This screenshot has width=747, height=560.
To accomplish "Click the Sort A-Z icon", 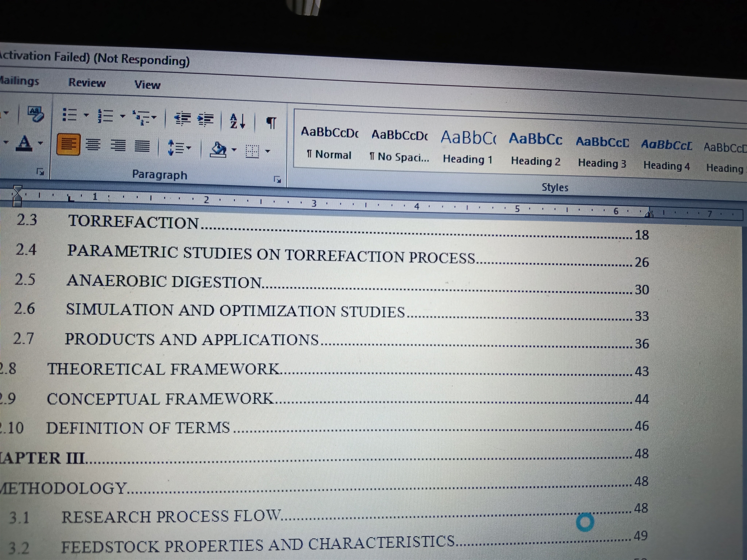I will pos(238,121).
